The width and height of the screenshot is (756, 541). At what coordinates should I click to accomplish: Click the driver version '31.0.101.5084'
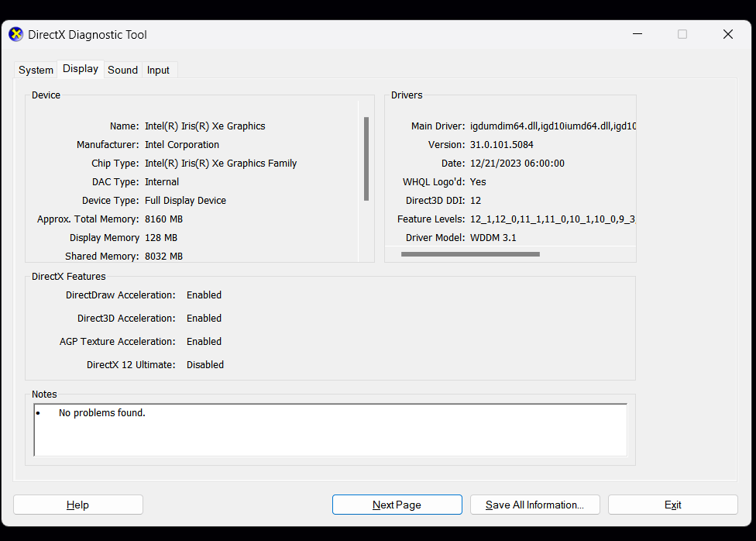point(501,145)
